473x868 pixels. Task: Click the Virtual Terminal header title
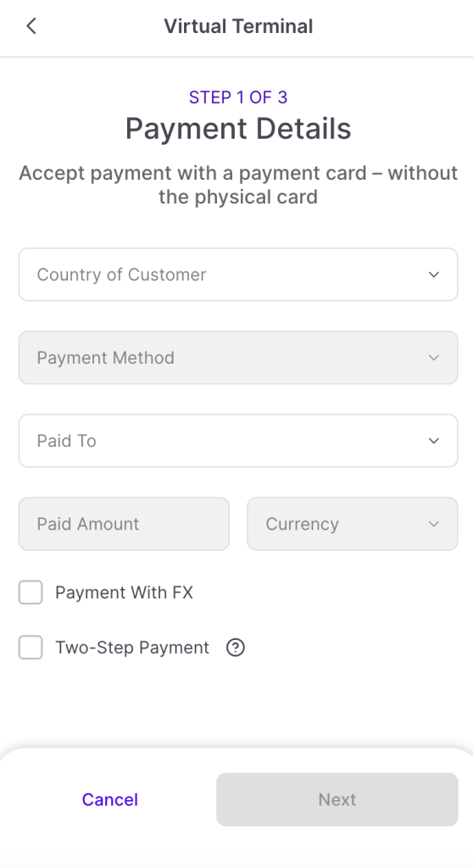tap(238, 26)
